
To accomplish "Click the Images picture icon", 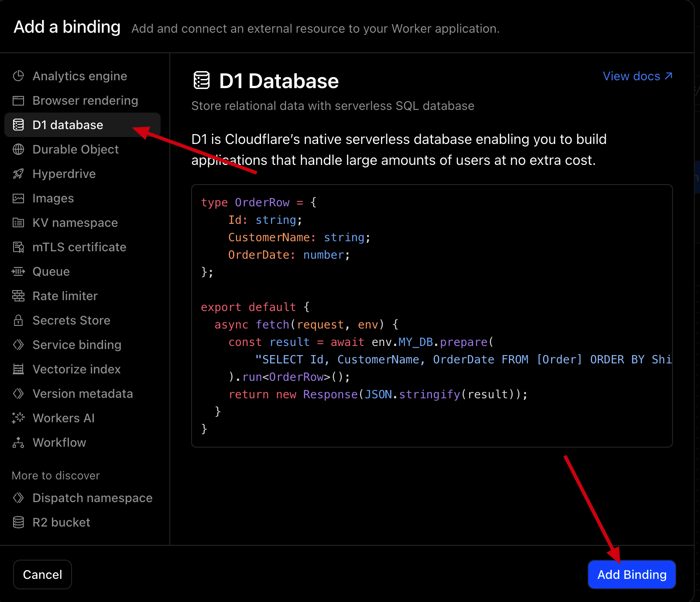I will [18, 198].
